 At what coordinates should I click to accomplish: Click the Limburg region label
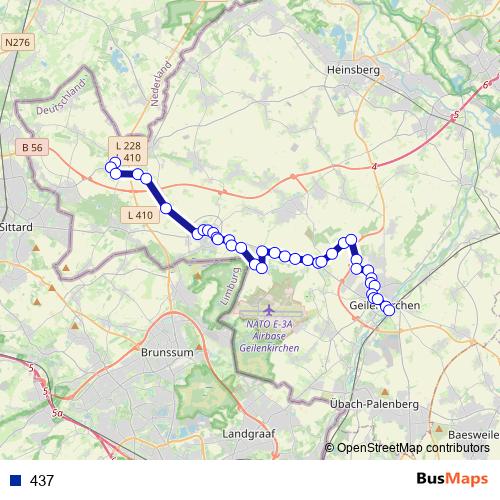tap(230, 286)
